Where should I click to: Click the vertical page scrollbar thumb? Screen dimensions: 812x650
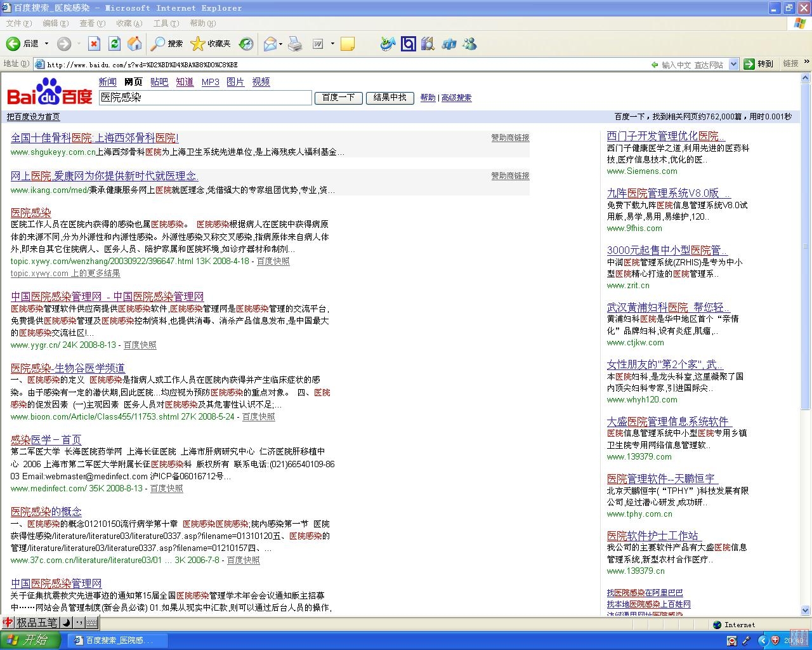tap(806, 246)
